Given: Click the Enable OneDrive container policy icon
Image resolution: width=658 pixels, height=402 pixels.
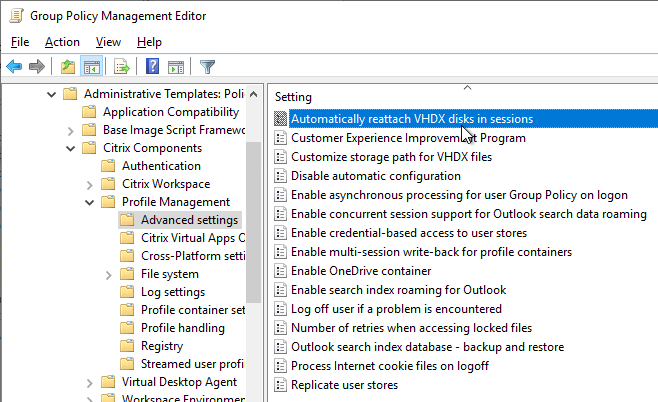Looking at the screenshot, I should tap(280, 271).
